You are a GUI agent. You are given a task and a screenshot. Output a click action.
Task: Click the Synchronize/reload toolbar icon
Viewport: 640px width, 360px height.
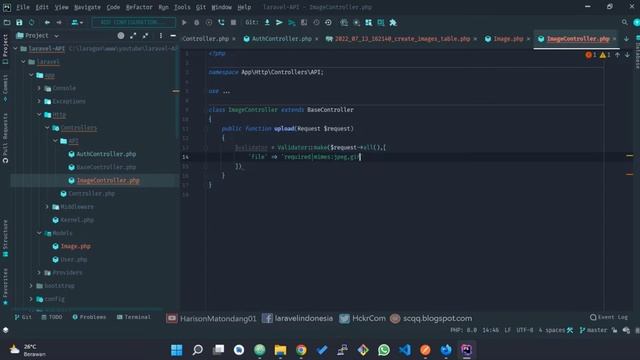click(31, 22)
